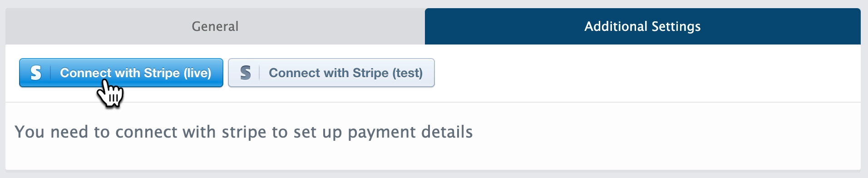Viewport: 868px width, 178px height.
Task: Click the dark blue active tab header
Action: (642, 26)
